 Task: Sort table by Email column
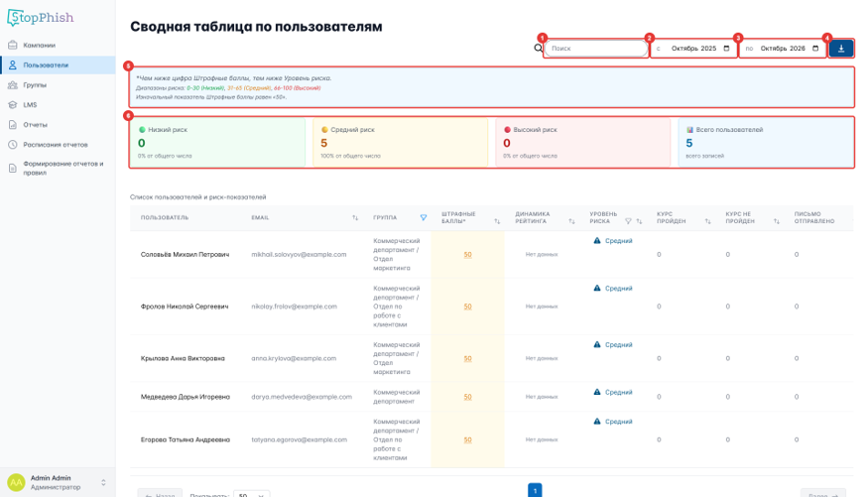[355, 218]
